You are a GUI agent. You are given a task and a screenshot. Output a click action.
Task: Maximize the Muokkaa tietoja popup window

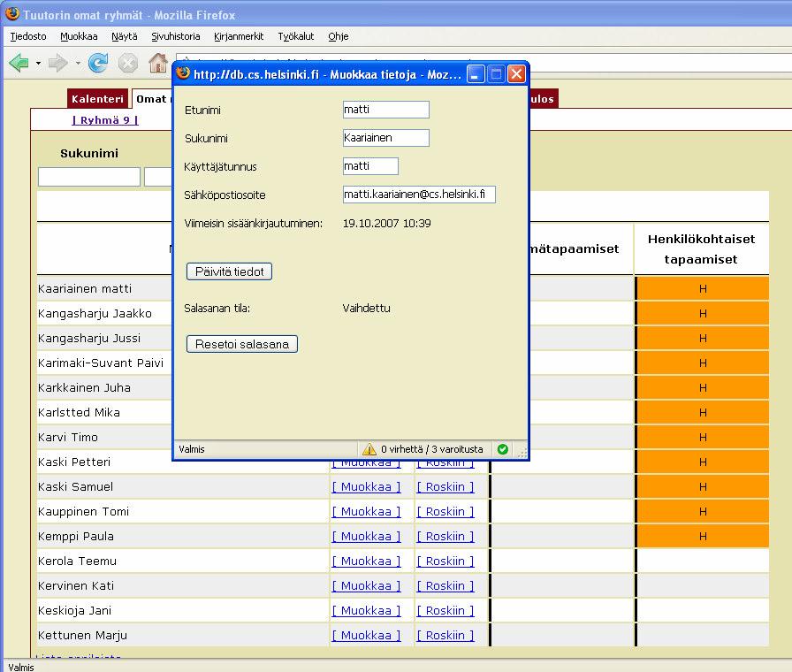[x=496, y=74]
